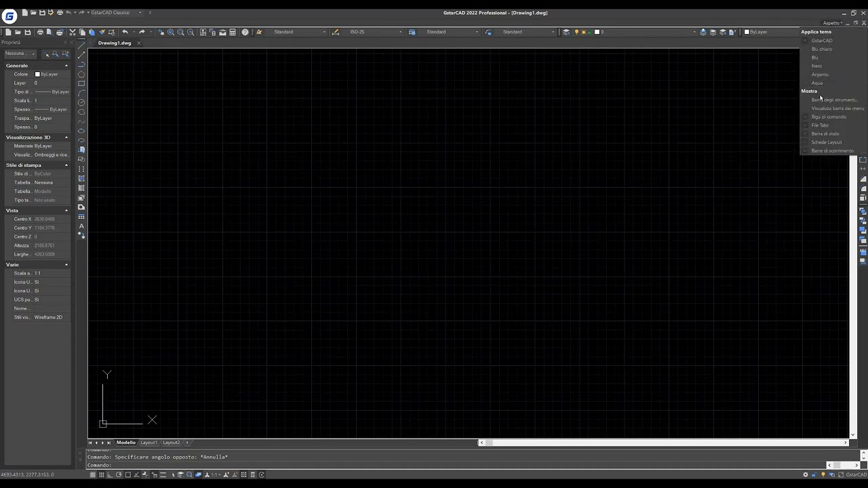Click the annotation scale 1:1 in status bar
This screenshot has height=488, width=868.
click(x=215, y=474)
